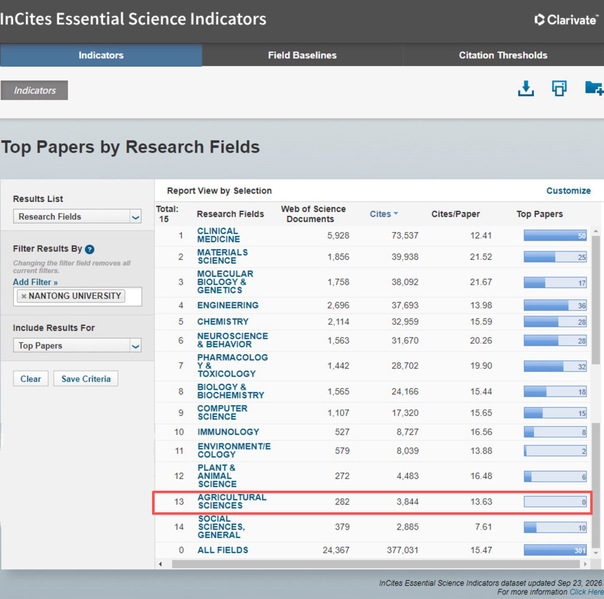Click Chemistry top papers bar with 2,114 documents
This screenshot has width=604, height=599.
(x=555, y=322)
